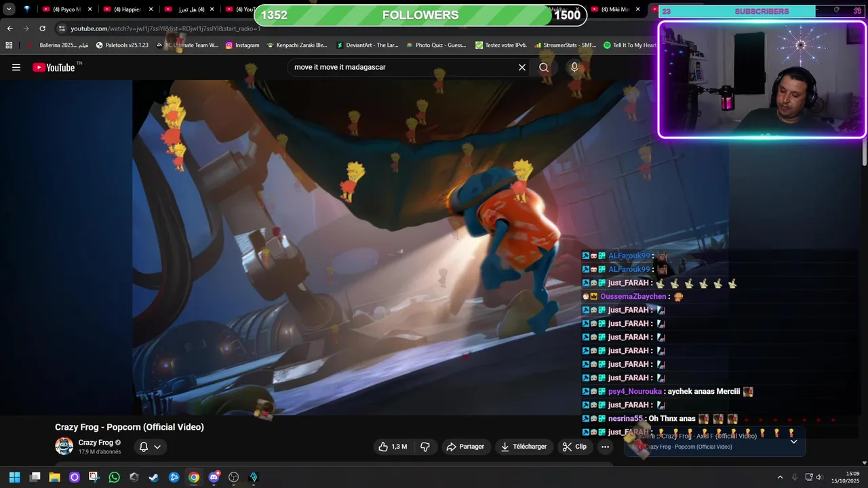The width and height of the screenshot is (868, 488).
Task: Open File Explorer from the taskbar
Action: pyautogui.click(x=54, y=477)
